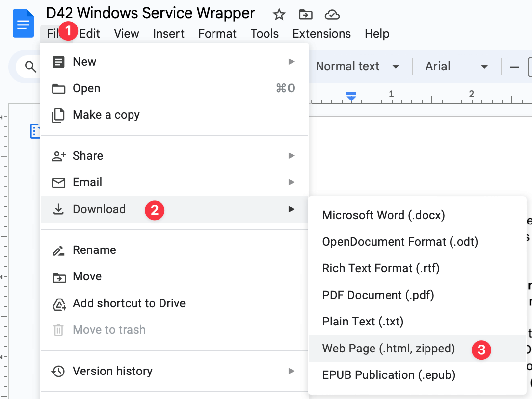Open the Extensions menu

click(x=321, y=34)
